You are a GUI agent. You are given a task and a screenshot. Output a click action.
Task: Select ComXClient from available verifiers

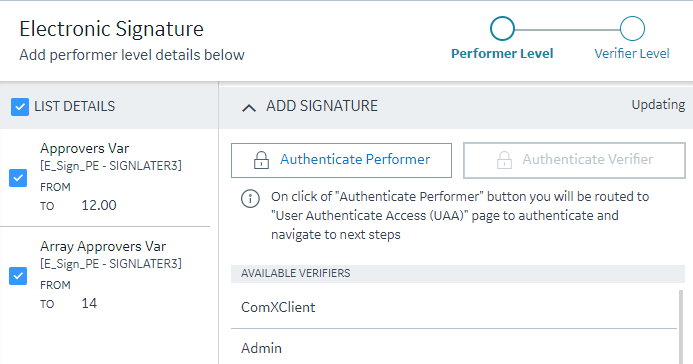tap(454, 307)
